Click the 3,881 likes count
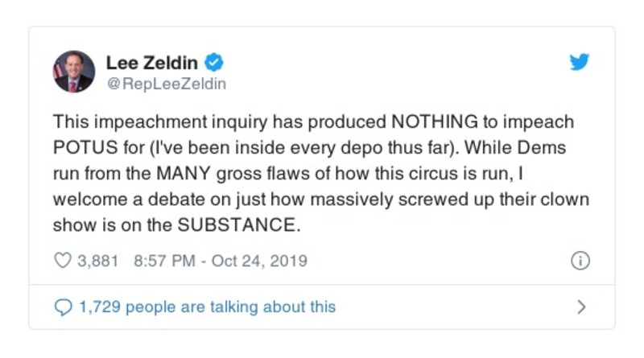This screenshot has width=644, height=358. coord(97,261)
